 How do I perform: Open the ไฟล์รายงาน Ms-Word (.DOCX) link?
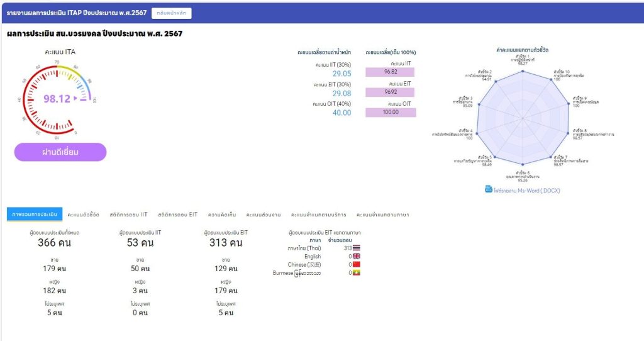(526, 189)
